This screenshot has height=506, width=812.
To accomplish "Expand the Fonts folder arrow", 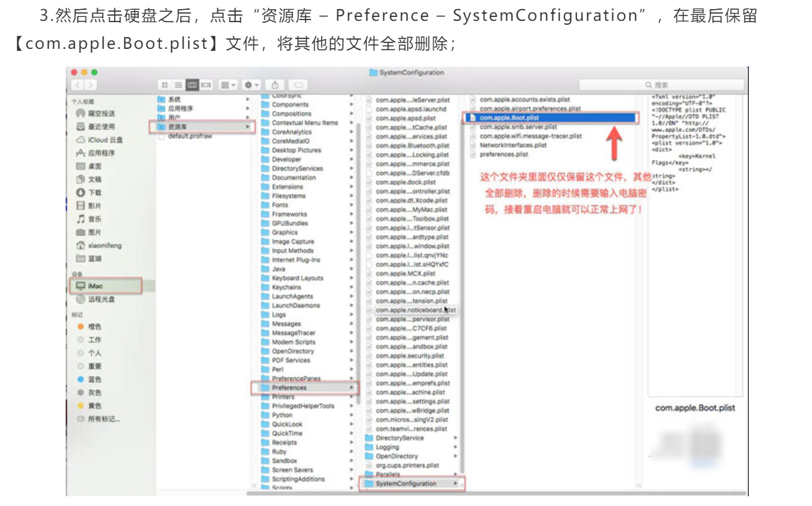I will pos(351,204).
